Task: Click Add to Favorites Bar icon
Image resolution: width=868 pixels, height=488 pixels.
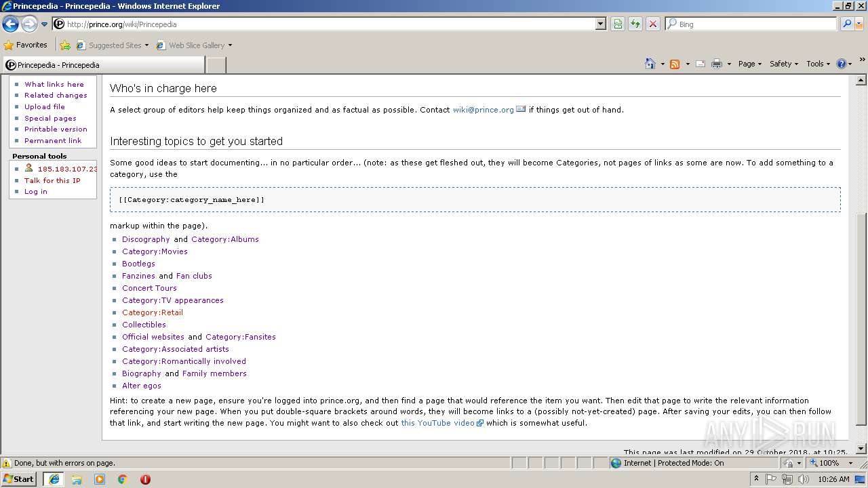Action: tap(64, 45)
